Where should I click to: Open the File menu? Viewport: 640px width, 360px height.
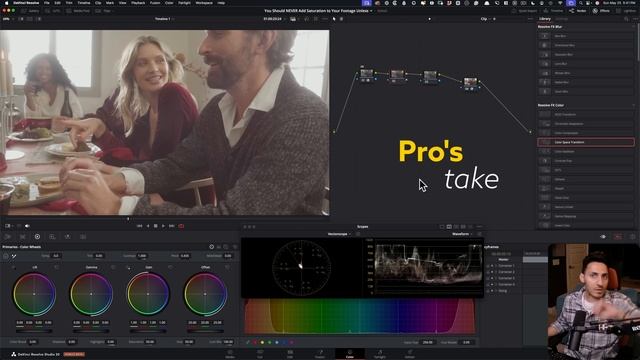click(47, 3)
